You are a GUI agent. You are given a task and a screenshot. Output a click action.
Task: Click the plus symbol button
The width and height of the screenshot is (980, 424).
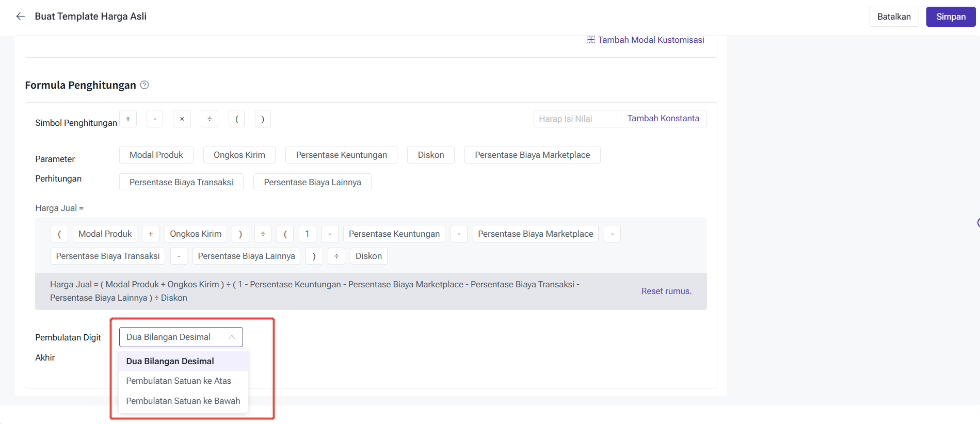click(128, 119)
